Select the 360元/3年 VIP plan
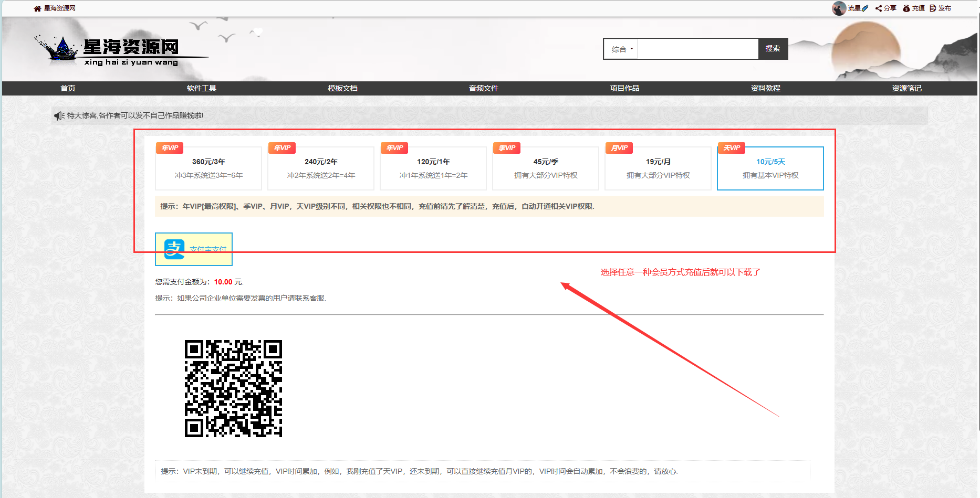Screen dimensions: 980x498 click(208, 168)
